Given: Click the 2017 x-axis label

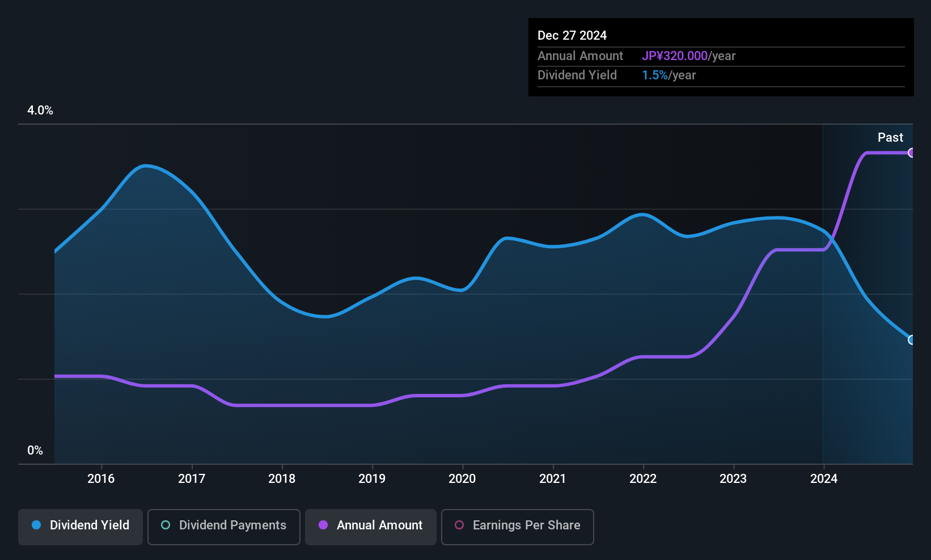Looking at the screenshot, I should (x=192, y=478).
